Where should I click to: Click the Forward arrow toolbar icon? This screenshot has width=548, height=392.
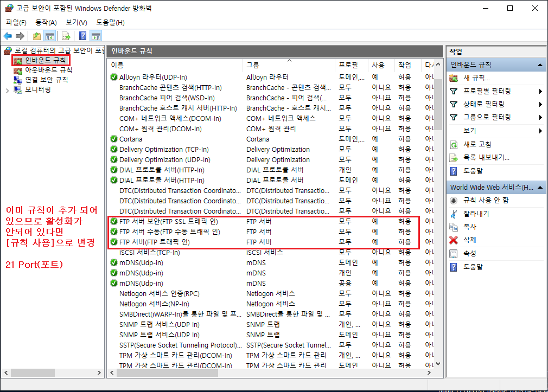coord(20,36)
